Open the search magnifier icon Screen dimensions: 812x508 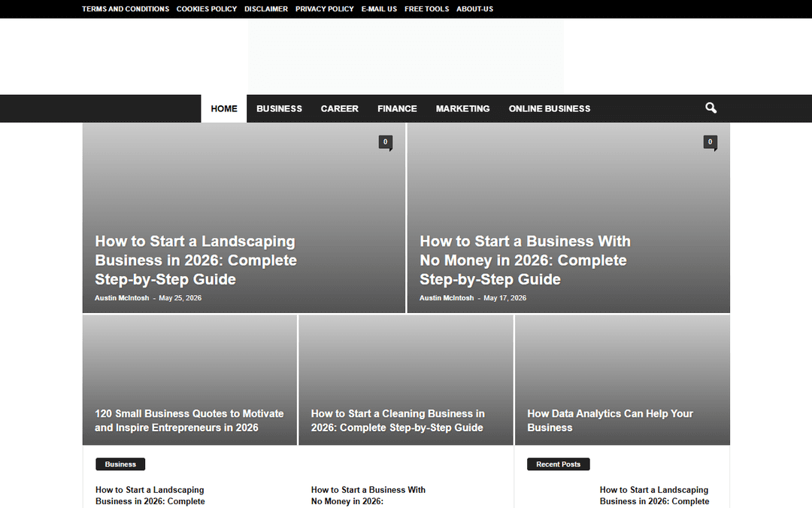710,108
